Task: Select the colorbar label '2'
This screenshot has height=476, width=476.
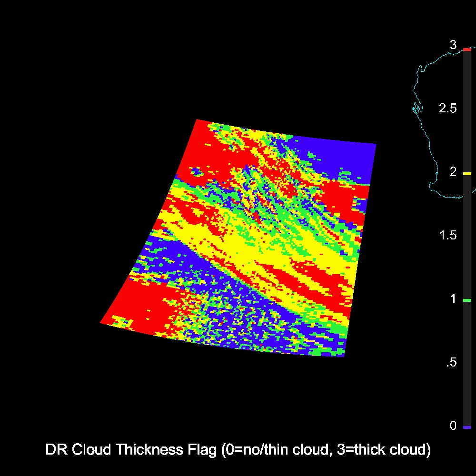Action: [453, 172]
